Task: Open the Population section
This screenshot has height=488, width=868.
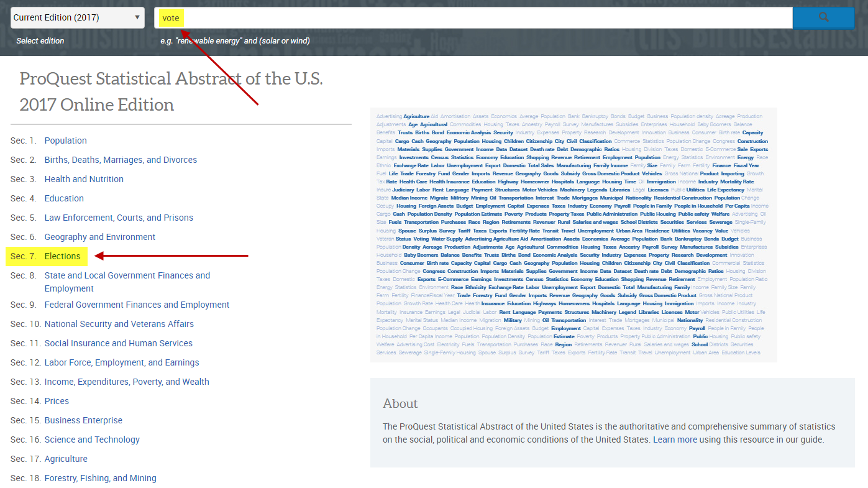Action: tap(66, 140)
